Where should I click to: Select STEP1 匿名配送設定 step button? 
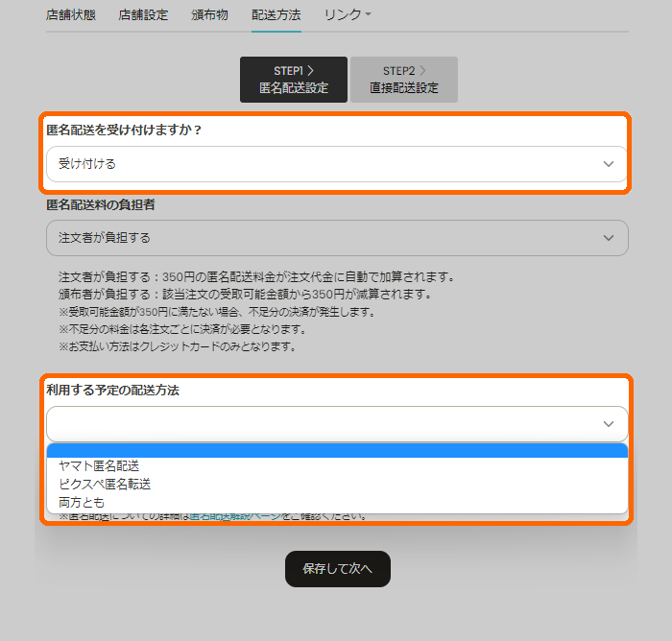point(293,80)
